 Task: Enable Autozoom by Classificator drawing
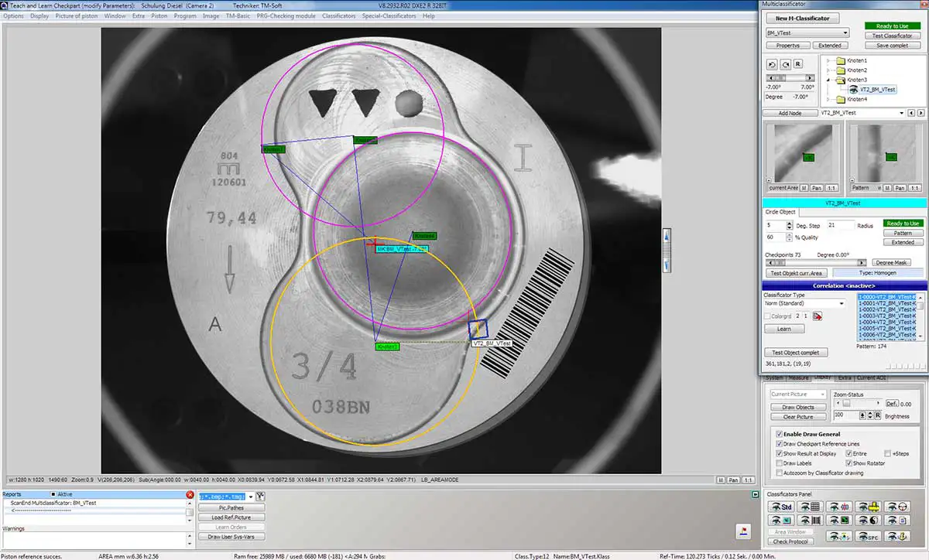point(779,473)
